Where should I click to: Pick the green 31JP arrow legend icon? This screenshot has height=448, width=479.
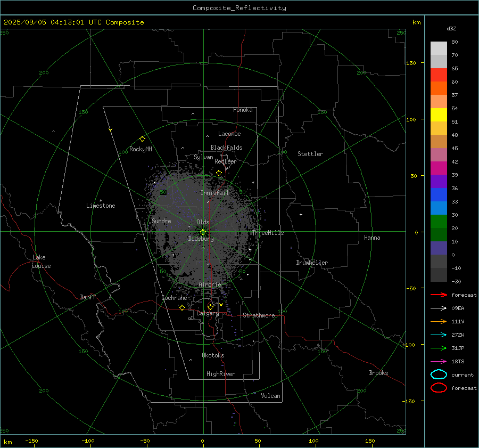[439, 348]
